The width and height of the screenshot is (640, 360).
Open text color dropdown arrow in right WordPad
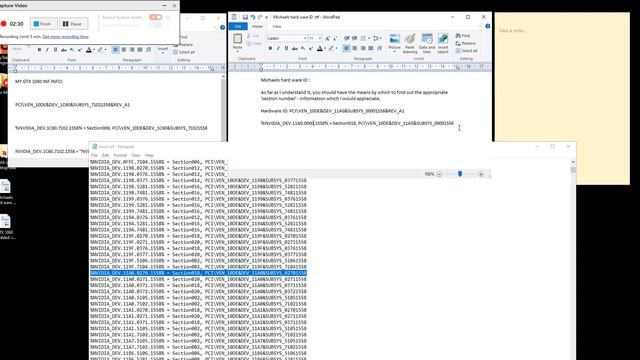(325, 49)
